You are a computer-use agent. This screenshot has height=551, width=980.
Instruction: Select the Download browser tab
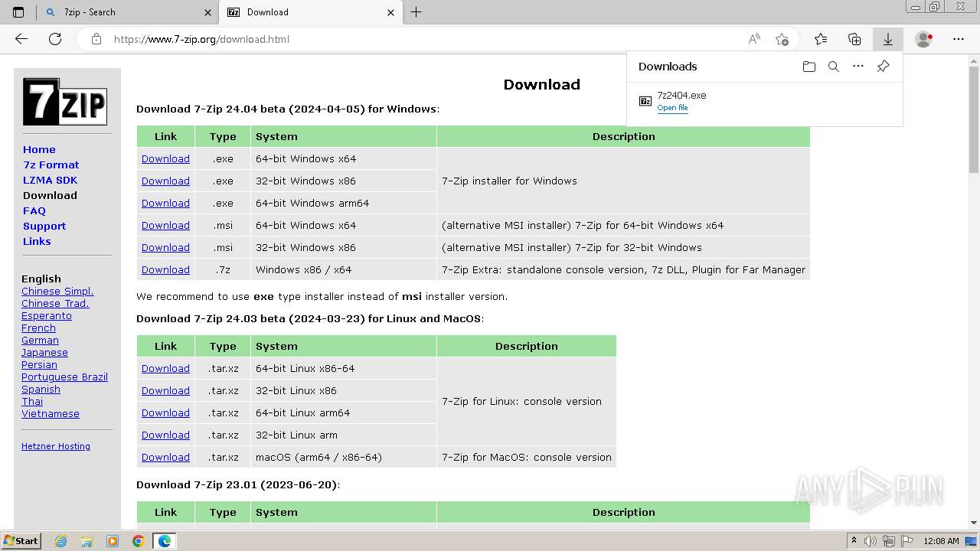click(310, 12)
